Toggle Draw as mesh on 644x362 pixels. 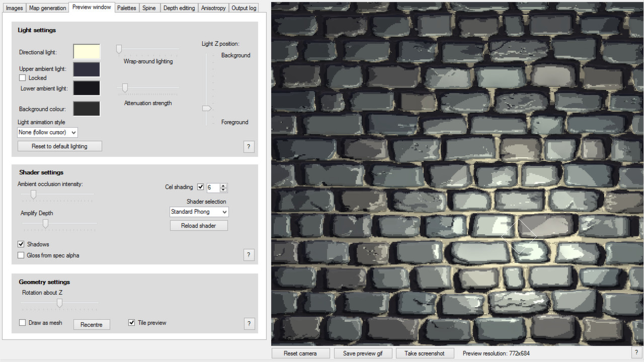(x=22, y=323)
